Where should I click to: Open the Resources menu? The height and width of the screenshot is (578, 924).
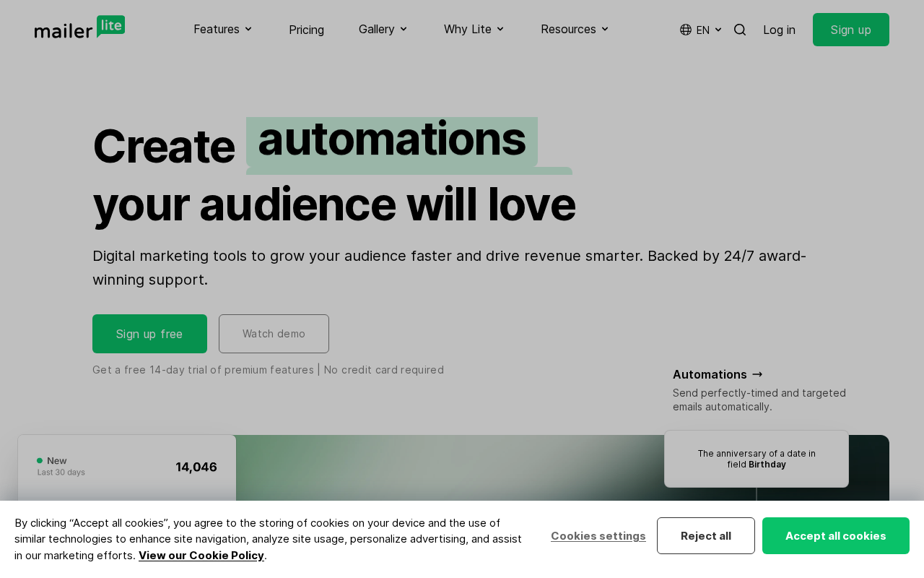click(x=575, y=29)
